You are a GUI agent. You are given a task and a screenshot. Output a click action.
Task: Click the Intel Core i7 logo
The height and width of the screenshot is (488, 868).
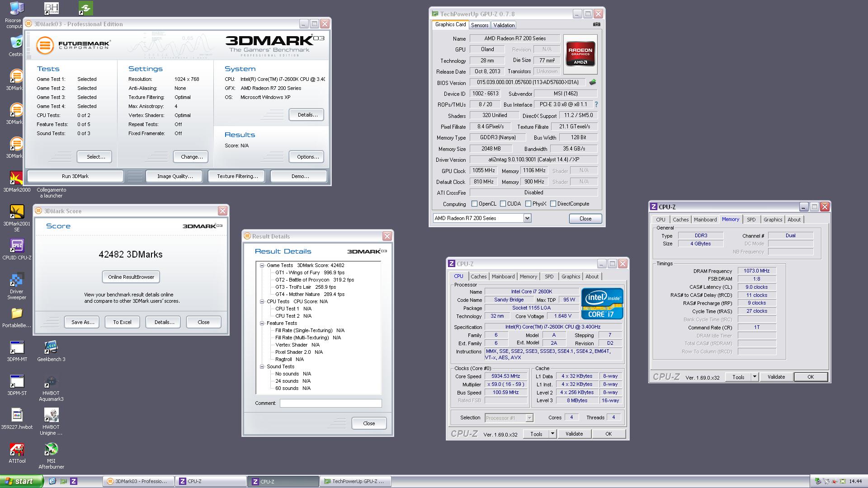(602, 303)
